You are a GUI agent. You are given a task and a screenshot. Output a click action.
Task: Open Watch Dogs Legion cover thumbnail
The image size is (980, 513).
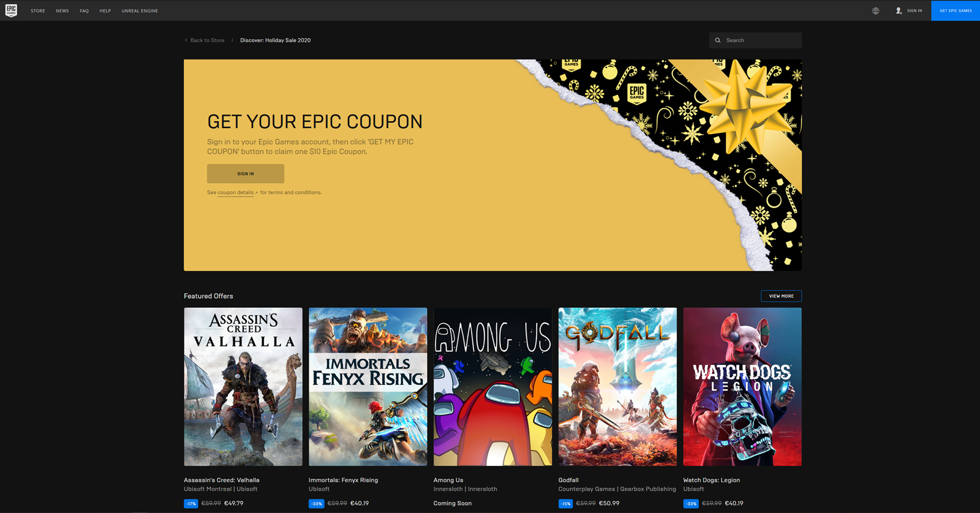pyautogui.click(x=742, y=387)
